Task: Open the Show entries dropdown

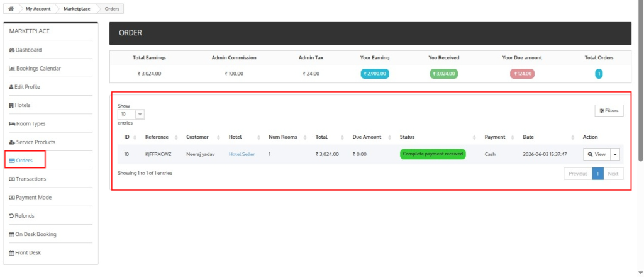Action: pos(131,114)
